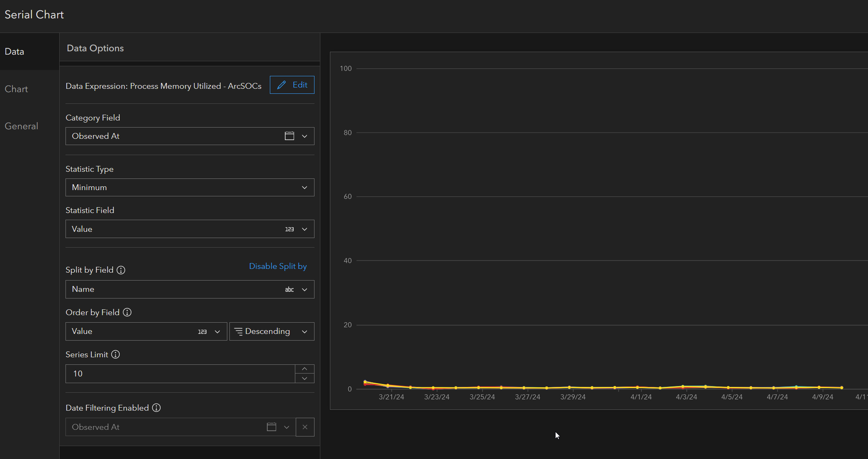
Task: Click the pencil Edit icon for the data expression
Action: pos(282,85)
